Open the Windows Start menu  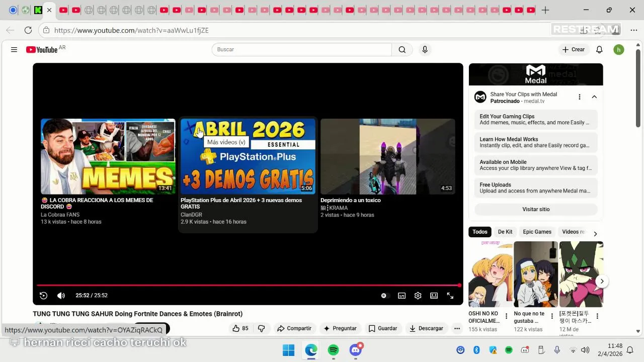pyautogui.click(x=288, y=350)
